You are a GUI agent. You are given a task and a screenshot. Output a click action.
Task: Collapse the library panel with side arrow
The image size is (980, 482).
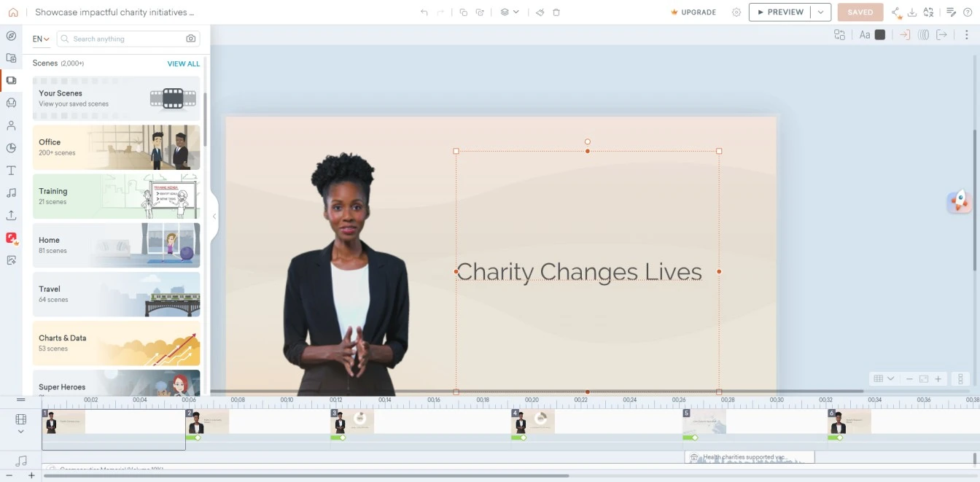[x=214, y=216]
